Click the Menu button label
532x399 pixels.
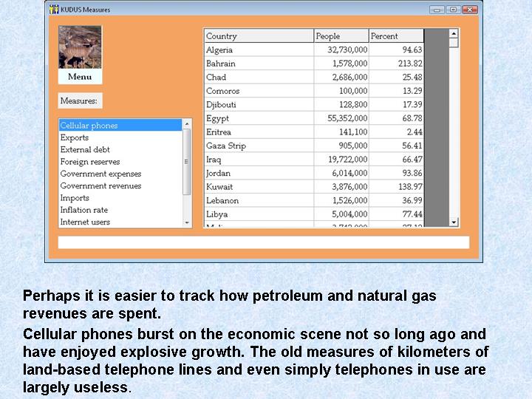80,77
